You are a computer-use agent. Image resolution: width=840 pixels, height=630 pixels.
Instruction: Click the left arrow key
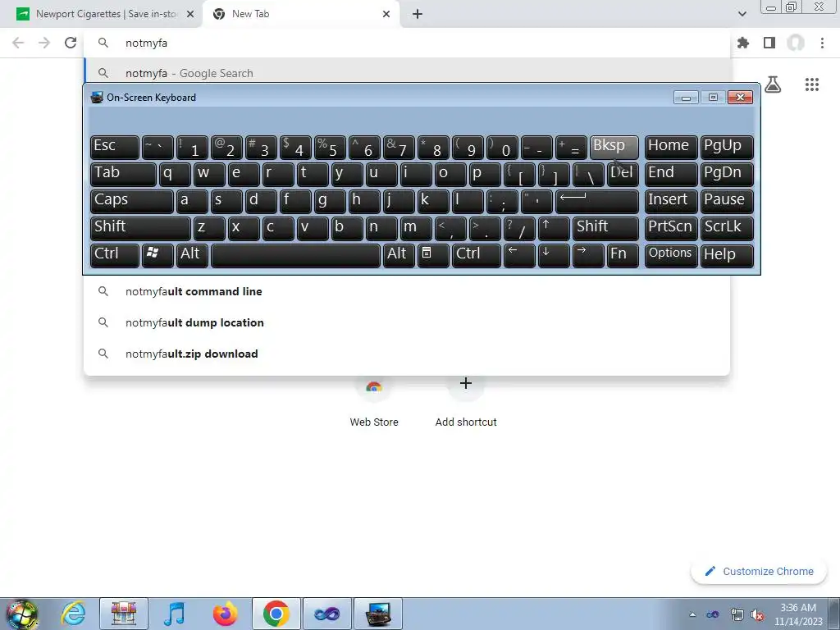coord(519,255)
